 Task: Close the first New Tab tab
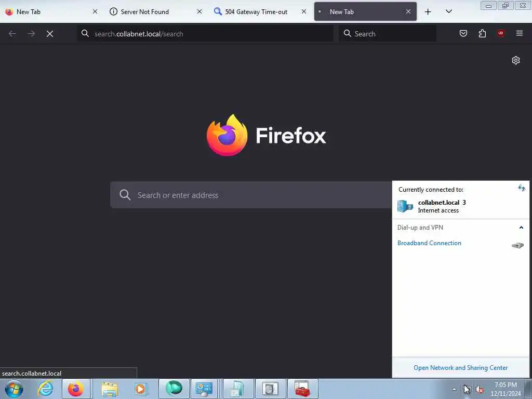coord(95,11)
